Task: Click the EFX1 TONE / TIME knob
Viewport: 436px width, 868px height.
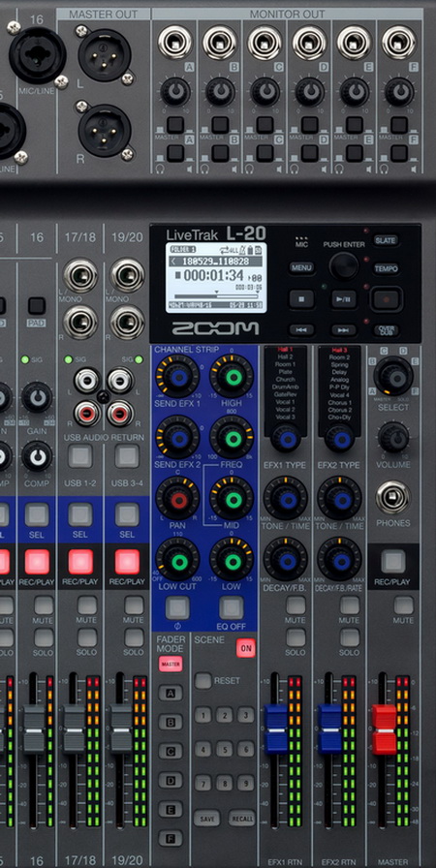Action: [x=286, y=498]
